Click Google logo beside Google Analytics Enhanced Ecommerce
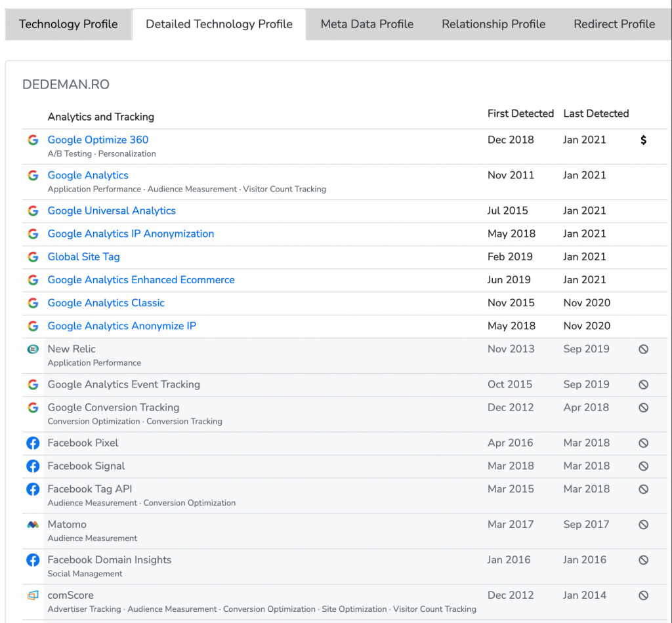This screenshot has height=623, width=672. click(x=33, y=281)
